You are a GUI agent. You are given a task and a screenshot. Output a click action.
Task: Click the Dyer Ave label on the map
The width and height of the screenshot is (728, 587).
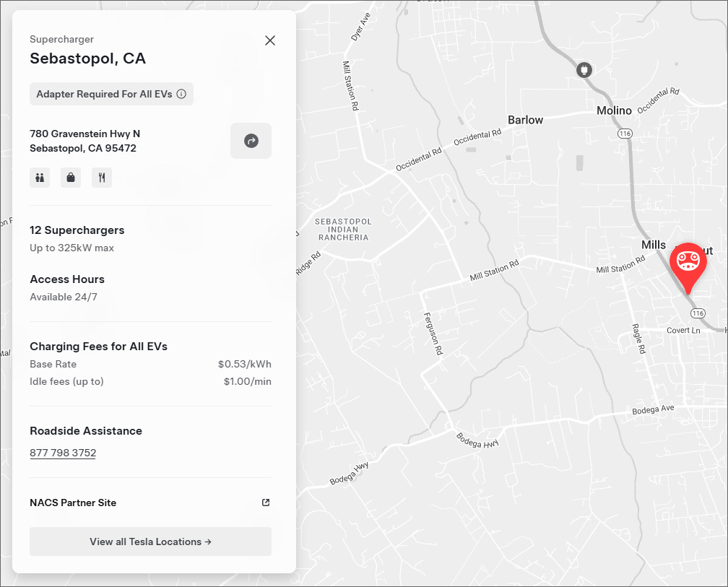pyautogui.click(x=361, y=27)
